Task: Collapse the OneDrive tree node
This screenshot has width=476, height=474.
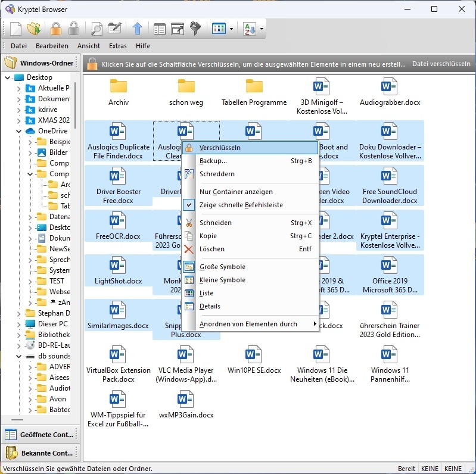Action: pyautogui.click(x=18, y=131)
